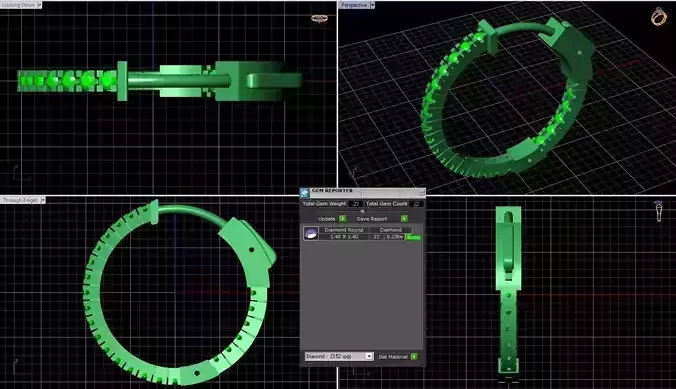Click the Looking Down viewport label
This screenshot has height=389, width=676.
[18, 5]
